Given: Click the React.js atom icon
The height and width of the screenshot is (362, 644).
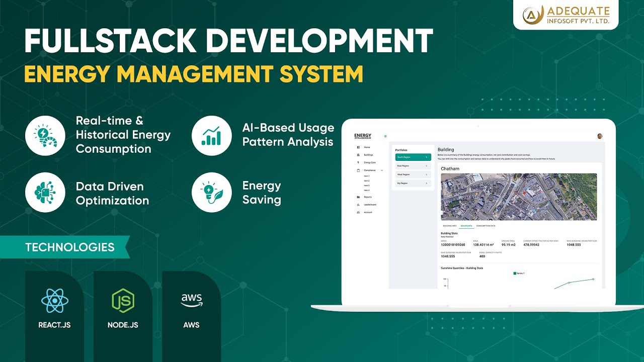Looking at the screenshot, I should [54, 301].
